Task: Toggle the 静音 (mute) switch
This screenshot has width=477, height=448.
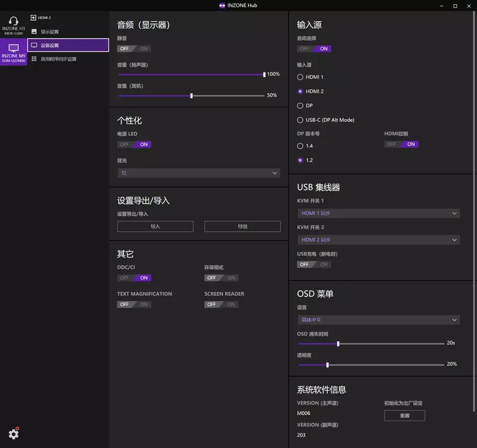Action: point(134,49)
